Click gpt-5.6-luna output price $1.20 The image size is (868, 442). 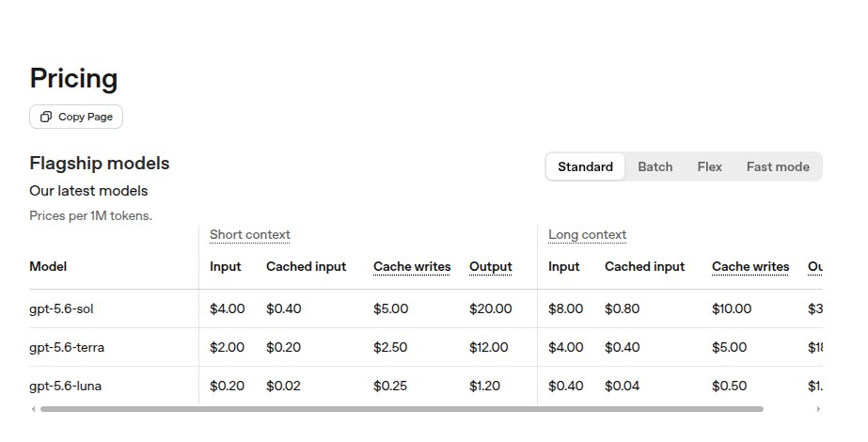point(484,387)
